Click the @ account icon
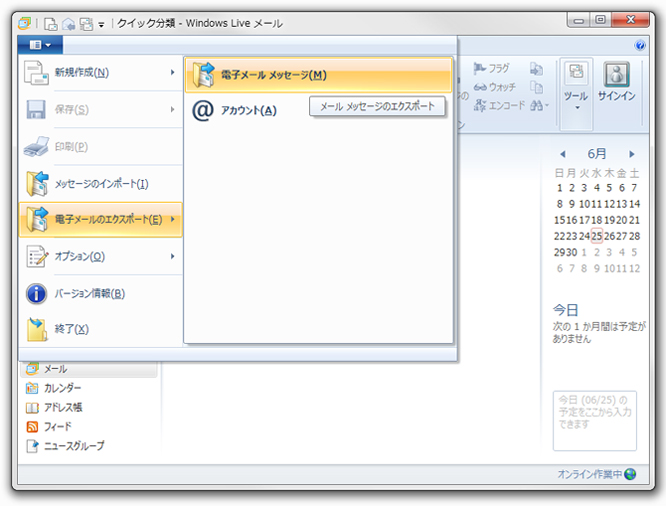The height and width of the screenshot is (506, 666). (203, 111)
